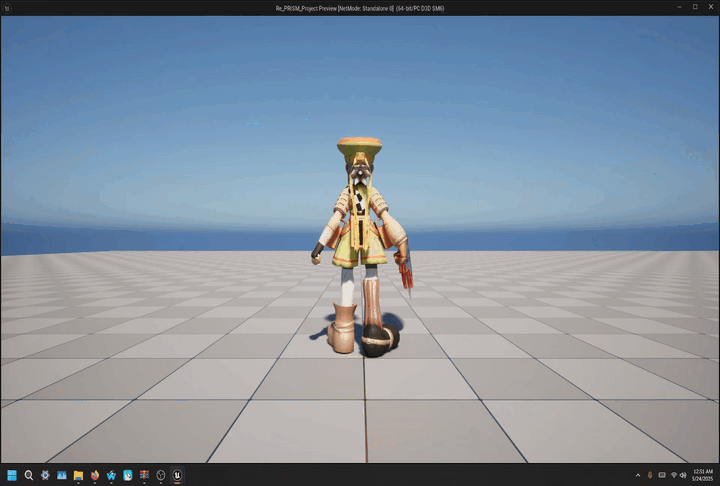Screen dimensions: 720x486
Task: Open the Windows Start menu
Action: point(12,475)
